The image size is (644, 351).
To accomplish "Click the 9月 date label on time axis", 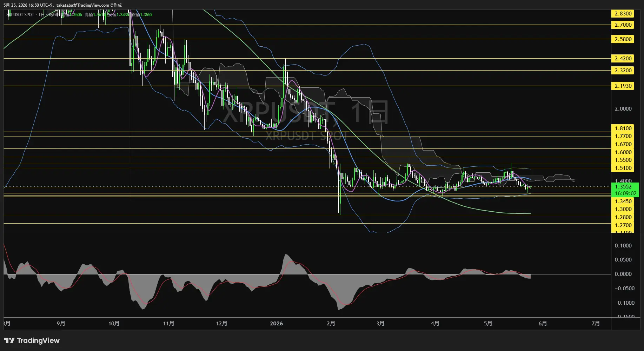I will point(61,323).
